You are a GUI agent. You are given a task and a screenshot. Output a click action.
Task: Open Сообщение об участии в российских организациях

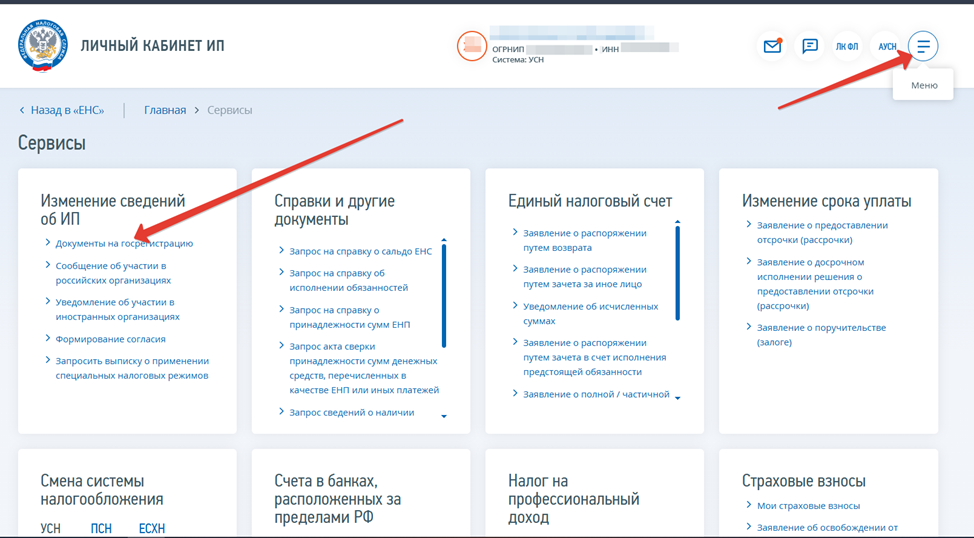(113, 273)
